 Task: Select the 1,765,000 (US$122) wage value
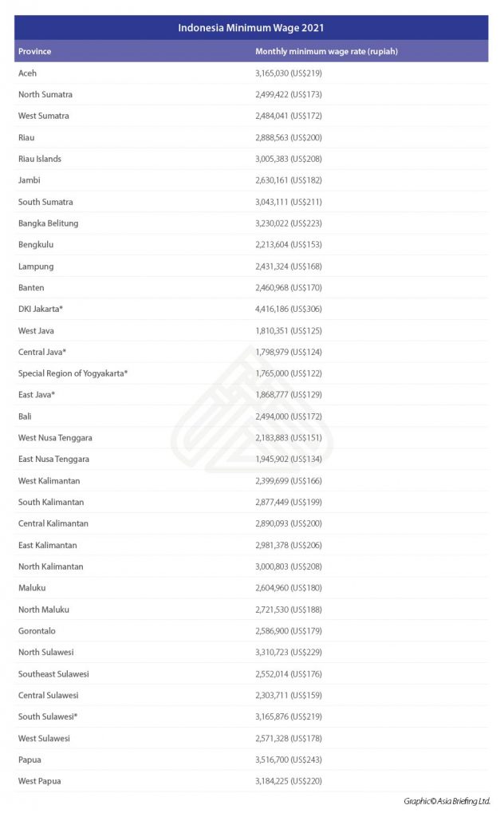tap(289, 373)
